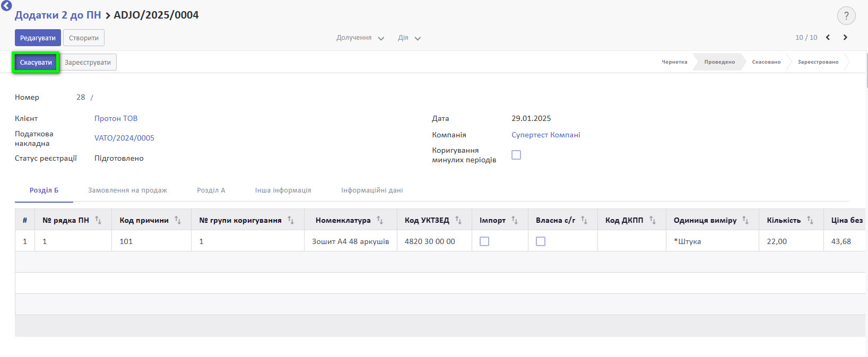Screen dimensions: 868x357
Task: Navigate to Додатки 2 до ПН breadcrumb
Action: [x=58, y=15]
